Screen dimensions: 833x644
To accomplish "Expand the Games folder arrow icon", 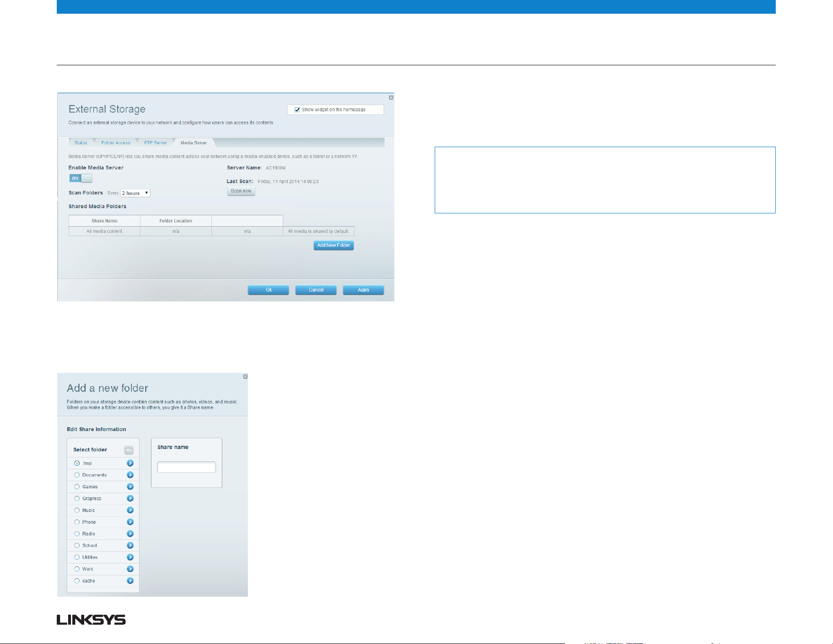I will click(x=130, y=487).
